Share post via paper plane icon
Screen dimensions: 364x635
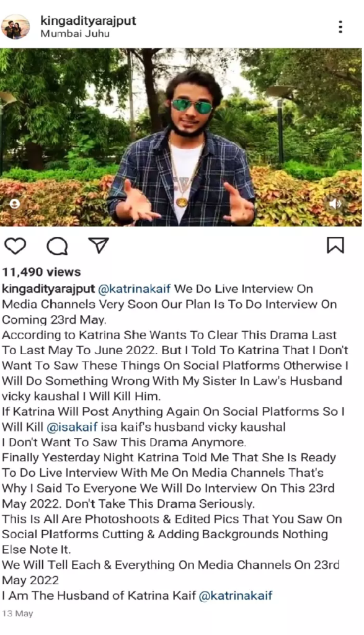99,246
